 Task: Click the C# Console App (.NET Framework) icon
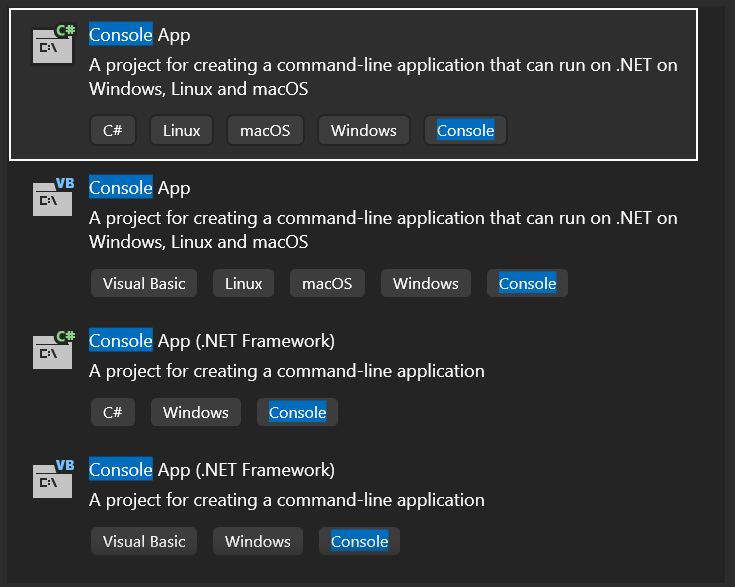[53, 350]
